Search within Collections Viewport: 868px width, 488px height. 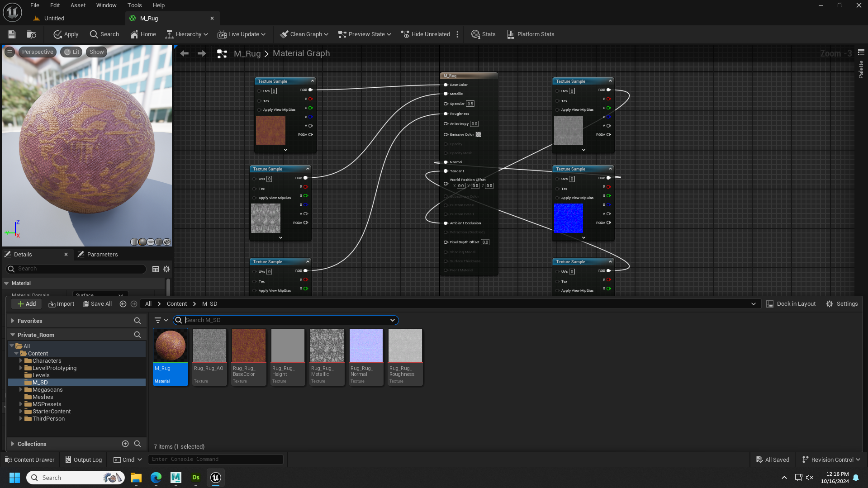coord(138,444)
